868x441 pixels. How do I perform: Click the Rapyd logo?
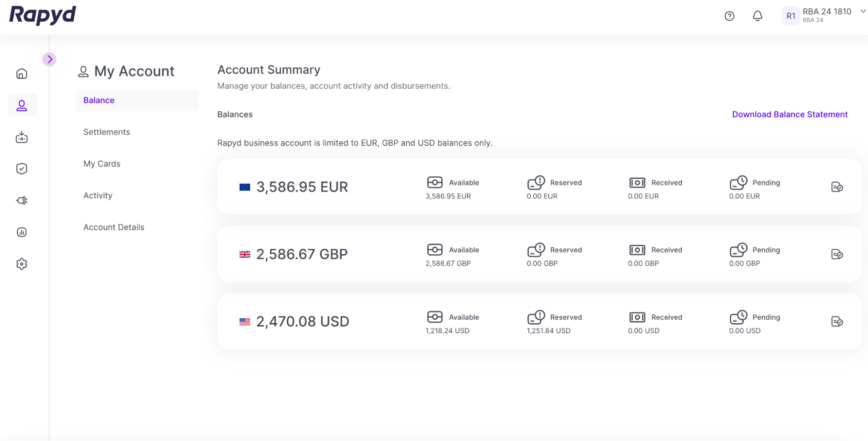(43, 15)
